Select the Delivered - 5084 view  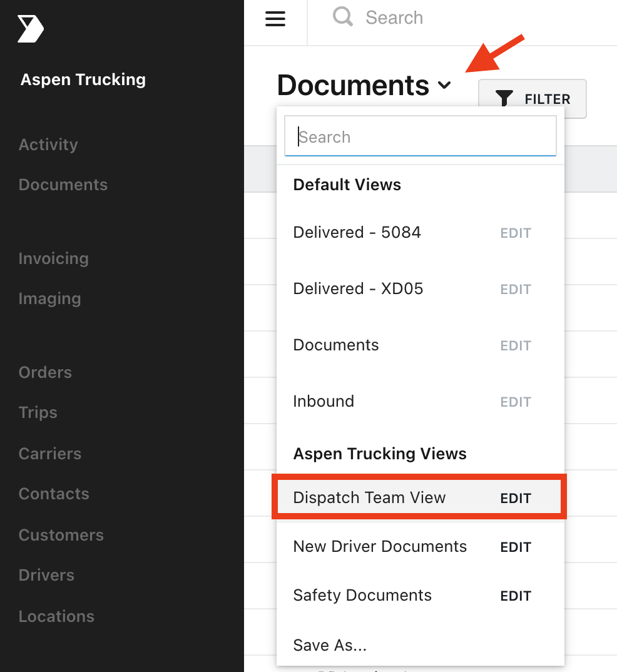(x=357, y=232)
